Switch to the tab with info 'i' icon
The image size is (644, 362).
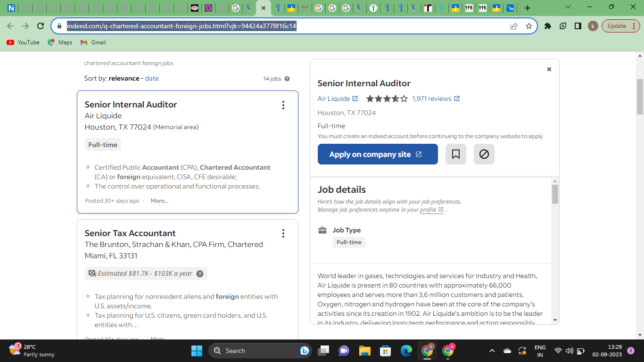pos(373,8)
